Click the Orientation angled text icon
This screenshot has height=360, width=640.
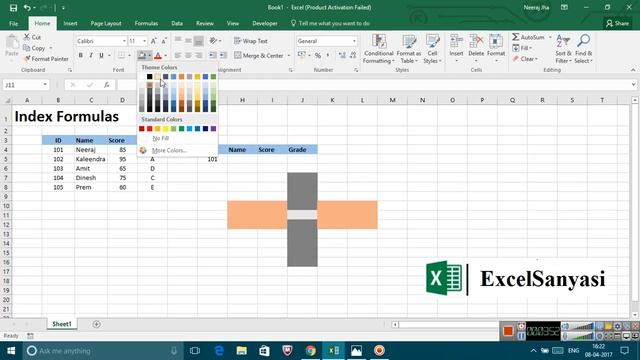pyautogui.click(x=213, y=41)
